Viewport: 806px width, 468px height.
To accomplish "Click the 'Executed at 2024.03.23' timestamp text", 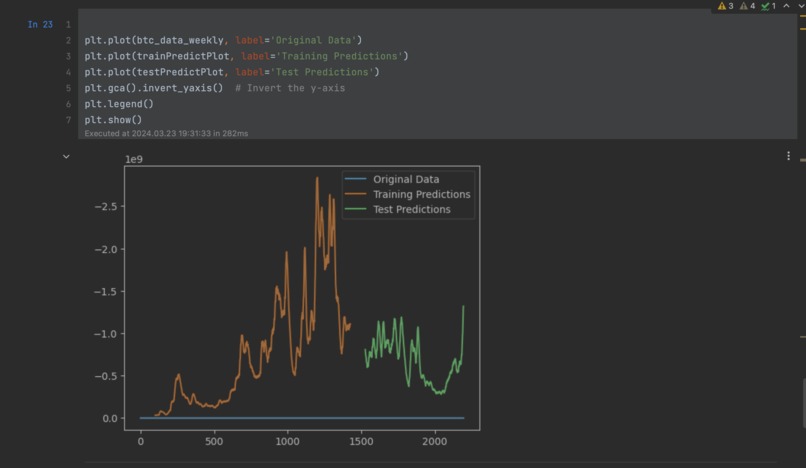I will pyautogui.click(x=166, y=133).
